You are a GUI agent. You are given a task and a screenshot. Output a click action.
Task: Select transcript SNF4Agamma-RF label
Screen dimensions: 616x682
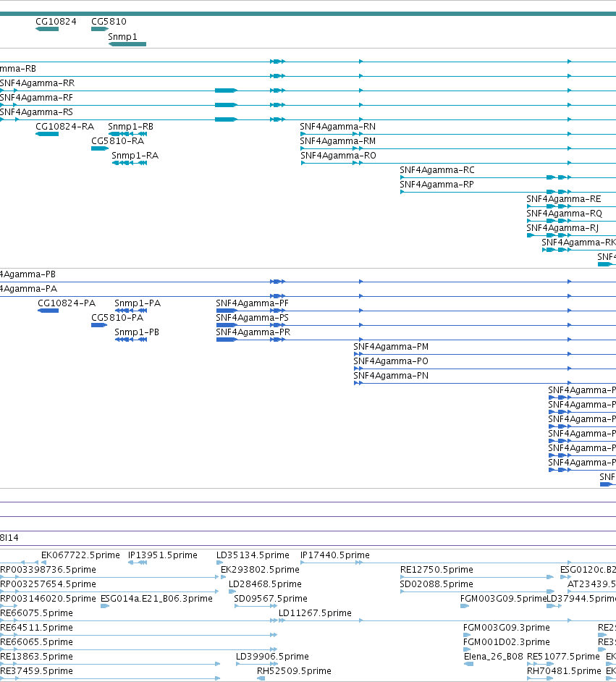36,98
